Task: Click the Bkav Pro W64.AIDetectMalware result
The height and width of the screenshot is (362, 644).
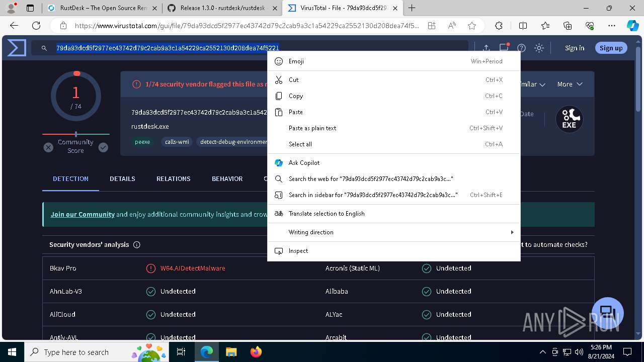Action: (193, 268)
